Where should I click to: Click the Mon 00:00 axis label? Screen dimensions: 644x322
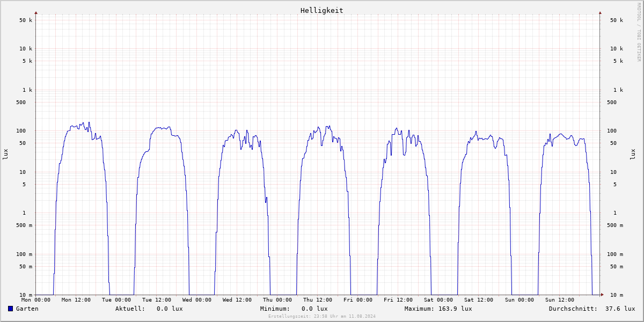36,300
